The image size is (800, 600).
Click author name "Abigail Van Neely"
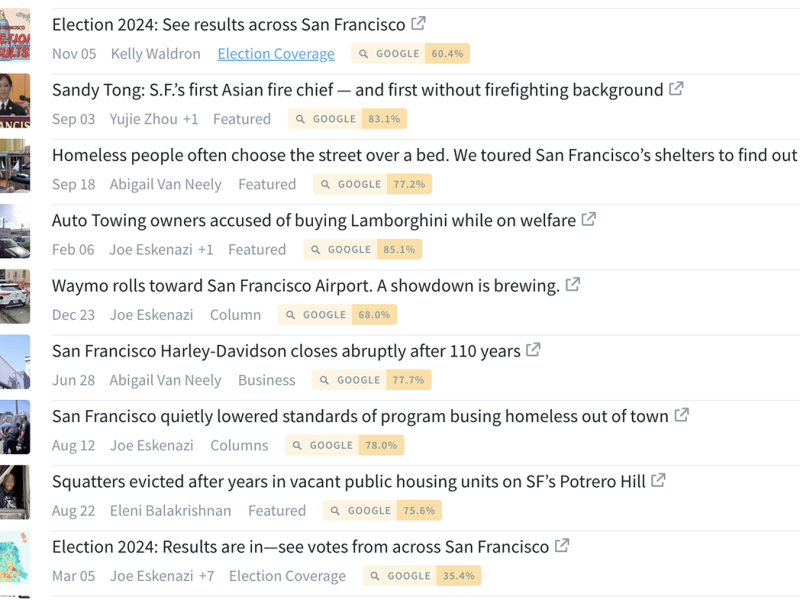coord(165,184)
